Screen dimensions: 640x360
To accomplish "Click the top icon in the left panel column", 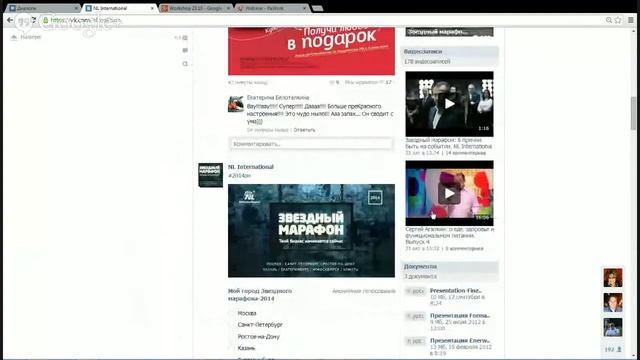I will pyautogui.click(x=185, y=38).
